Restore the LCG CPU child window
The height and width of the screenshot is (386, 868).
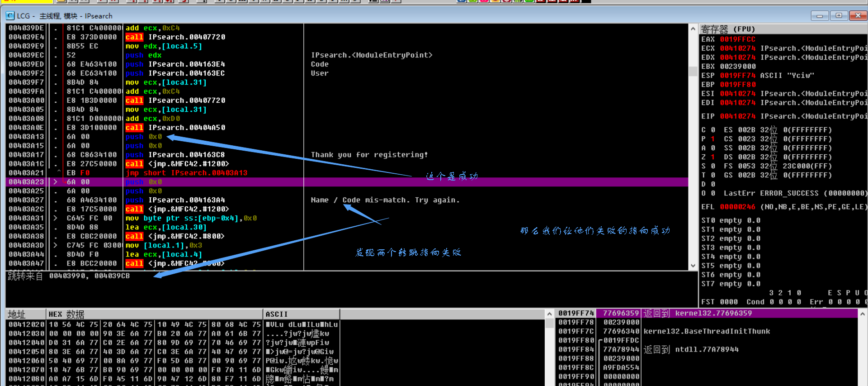click(839, 16)
